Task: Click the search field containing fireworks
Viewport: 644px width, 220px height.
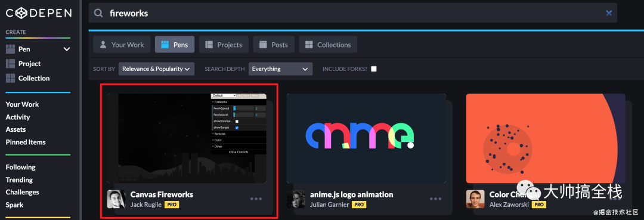Action: coord(353,13)
